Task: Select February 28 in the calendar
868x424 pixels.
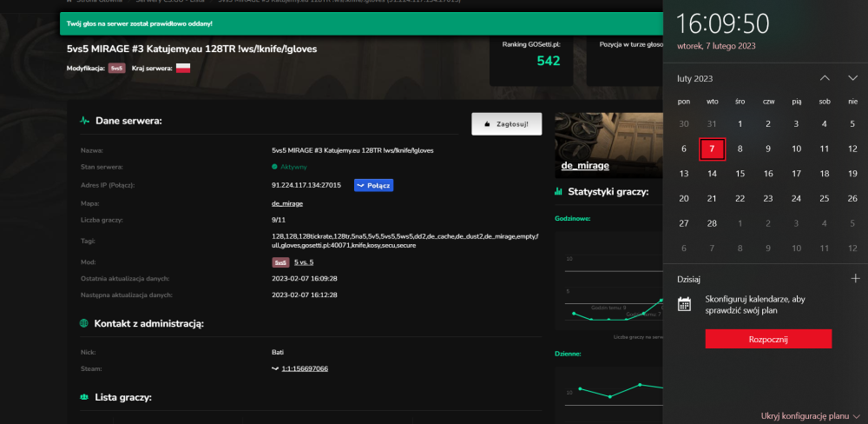Action: (x=712, y=223)
